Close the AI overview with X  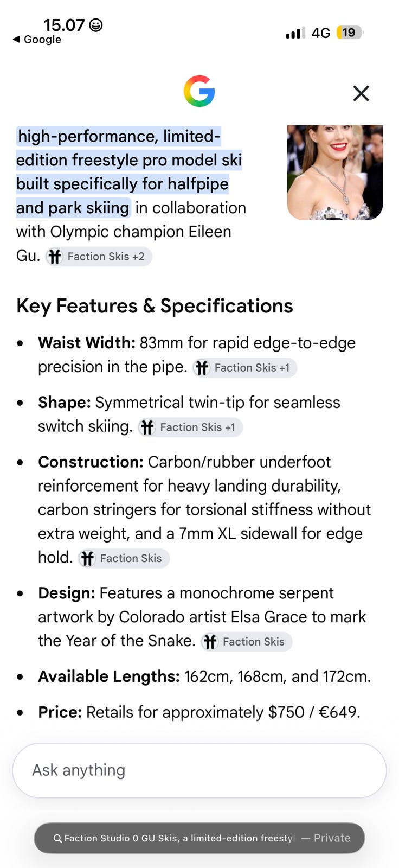[x=361, y=93]
